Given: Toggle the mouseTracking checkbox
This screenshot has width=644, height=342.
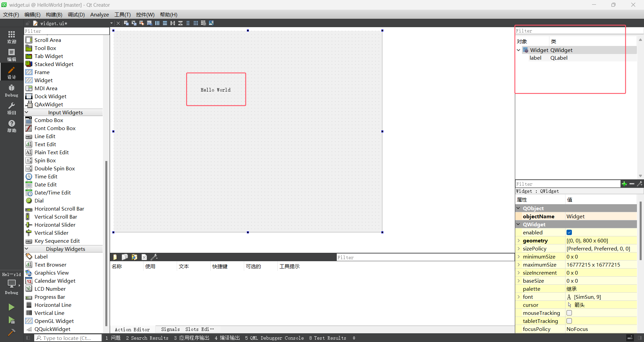Looking at the screenshot, I should 569,313.
